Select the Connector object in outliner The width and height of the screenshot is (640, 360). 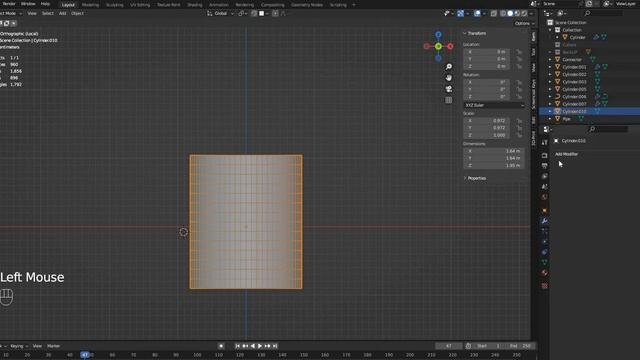[x=571, y=60]
